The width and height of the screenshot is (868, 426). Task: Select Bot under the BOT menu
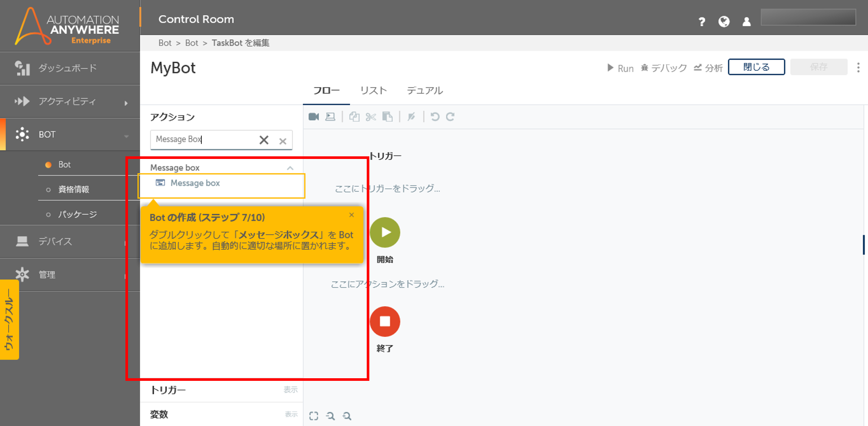coord(64,165)
